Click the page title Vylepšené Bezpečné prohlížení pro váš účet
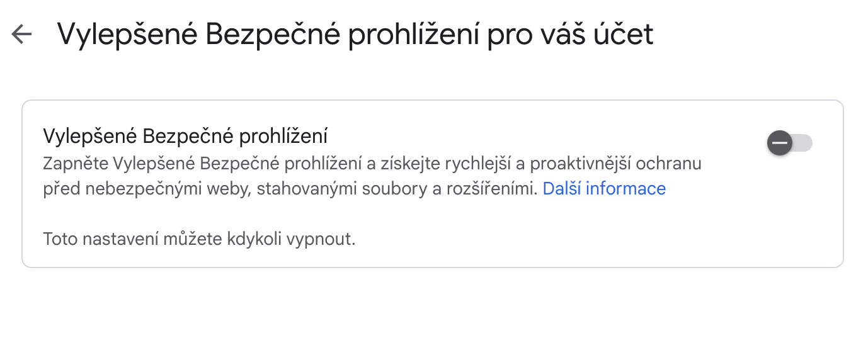The width and height of the screenshot is (868, 355). pyautogui.click(x=355, y=35)
